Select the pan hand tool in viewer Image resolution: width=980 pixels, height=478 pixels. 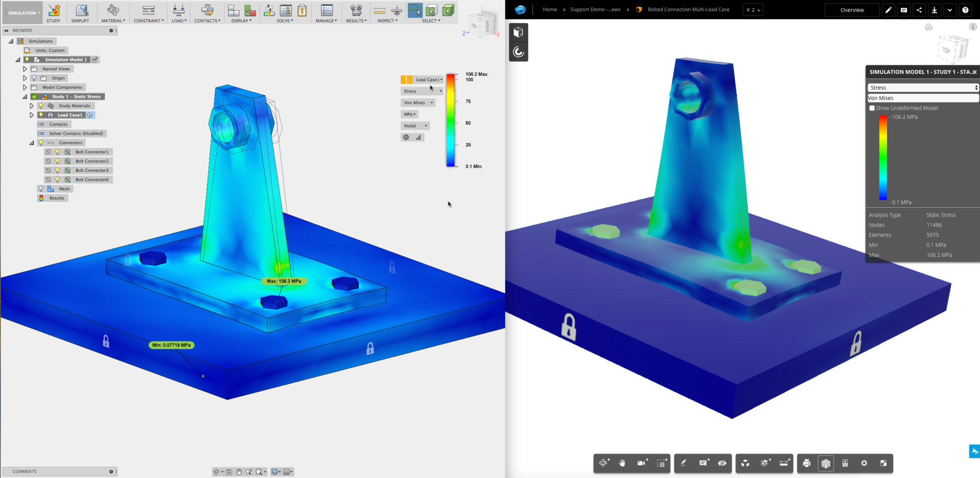coord(622,463)
